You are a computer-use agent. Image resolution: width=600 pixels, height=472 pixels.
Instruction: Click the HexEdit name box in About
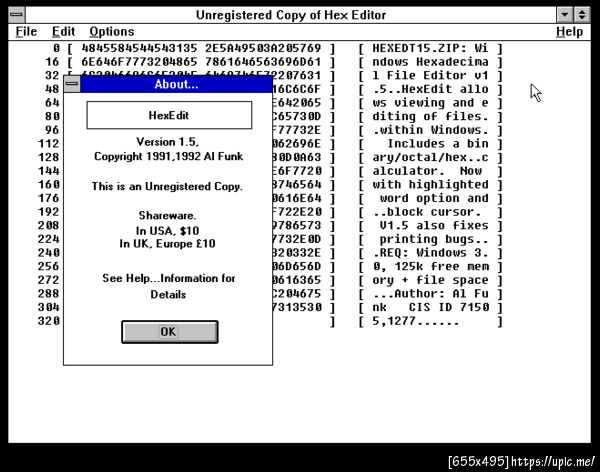coord(169,115)
